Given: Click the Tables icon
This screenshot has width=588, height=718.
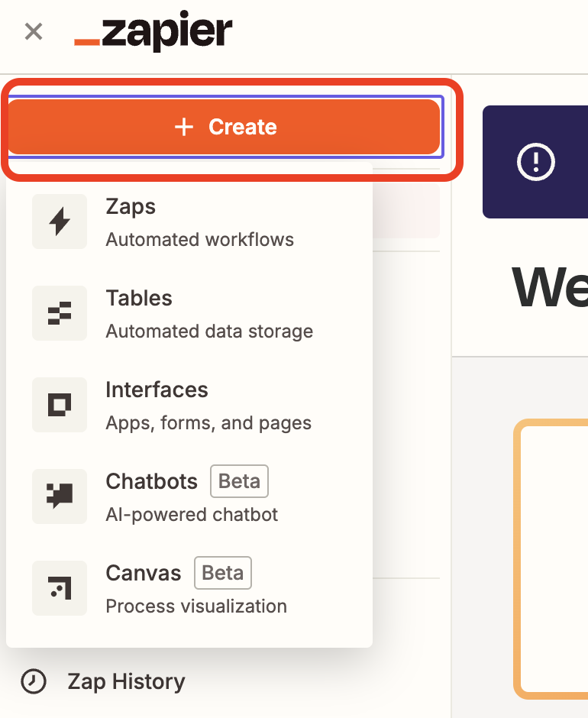Looking at the screenshot, I should coord(60,313).
